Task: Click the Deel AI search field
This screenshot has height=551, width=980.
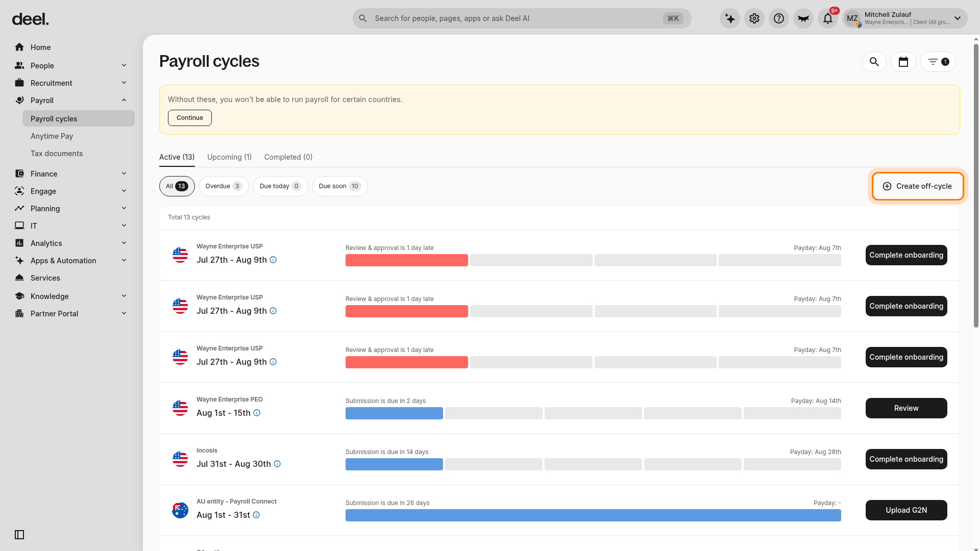Action: pos(522,18)
